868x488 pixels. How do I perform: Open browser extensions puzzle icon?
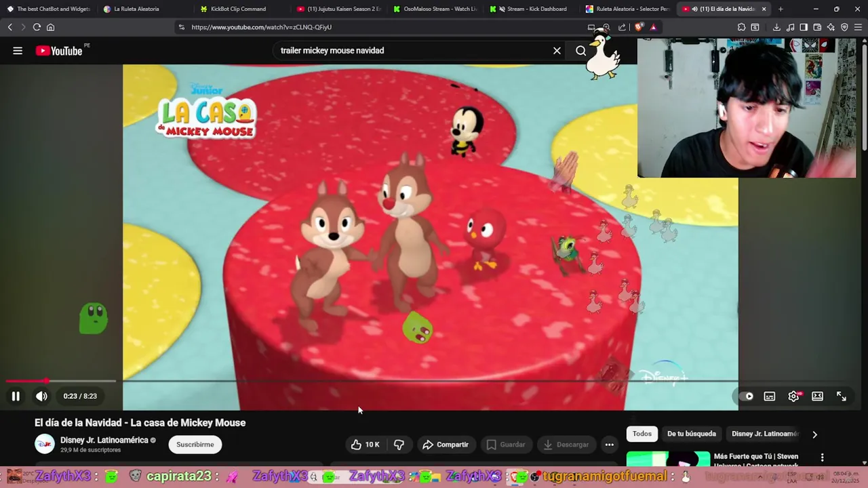741,27
